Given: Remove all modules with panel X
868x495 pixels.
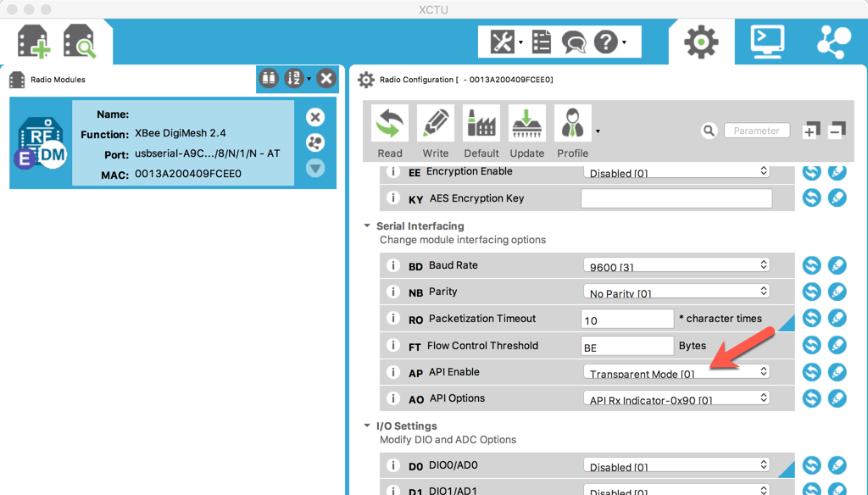Looking at the screenshot, I should click(326, 79).
